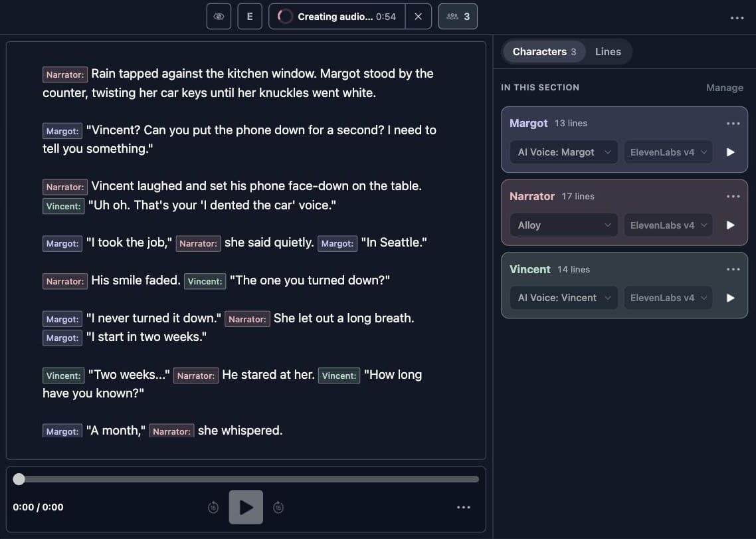The image size is (756, 539).
Task: Click Narrator tag before "He stared at her"
Action: coord(196,376)
